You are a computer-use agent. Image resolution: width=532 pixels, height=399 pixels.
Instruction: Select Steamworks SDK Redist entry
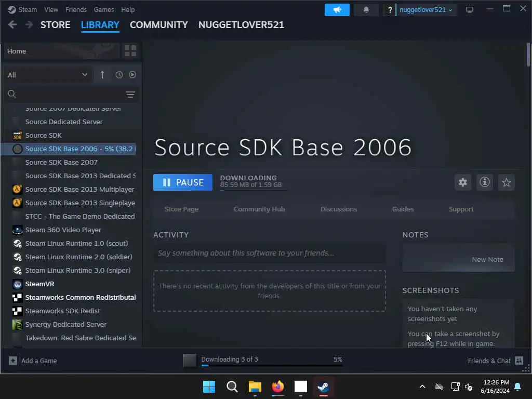pyautogui.click(x=62, y=311)
